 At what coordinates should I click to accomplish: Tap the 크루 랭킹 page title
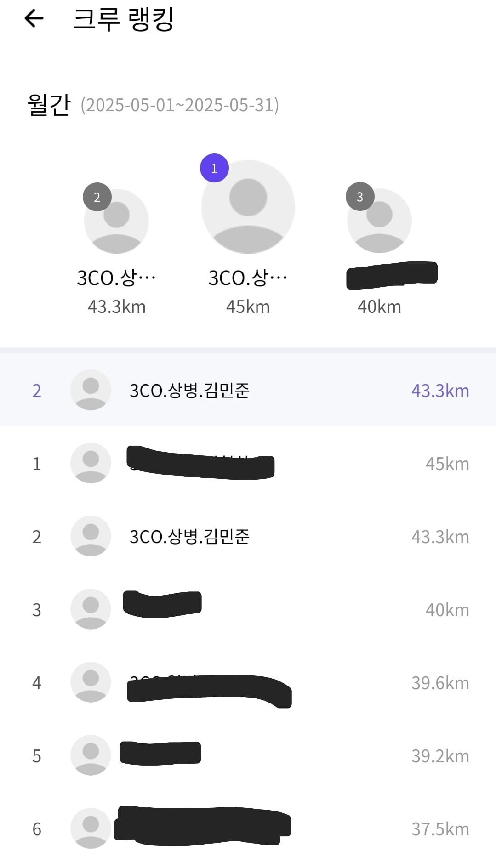[x=123, y=19]
